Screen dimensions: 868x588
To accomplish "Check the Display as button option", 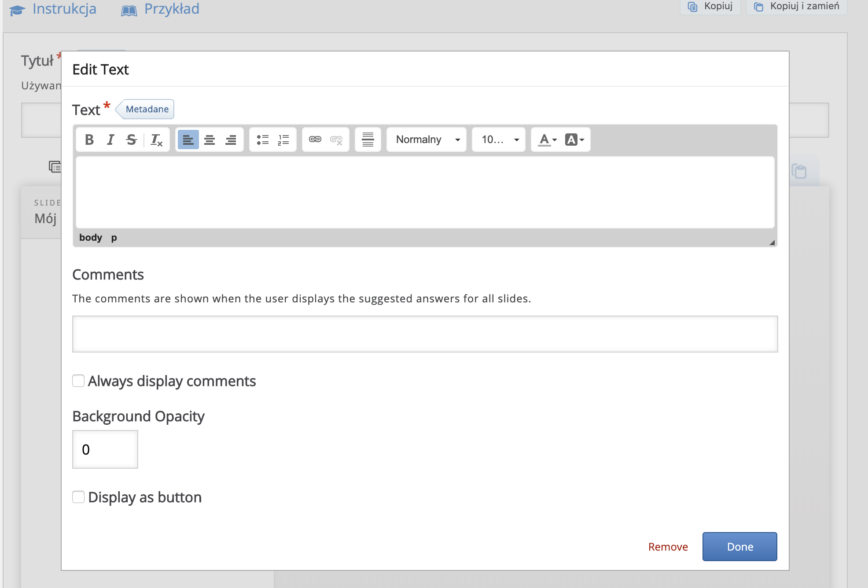I will (x=78, y=497).
